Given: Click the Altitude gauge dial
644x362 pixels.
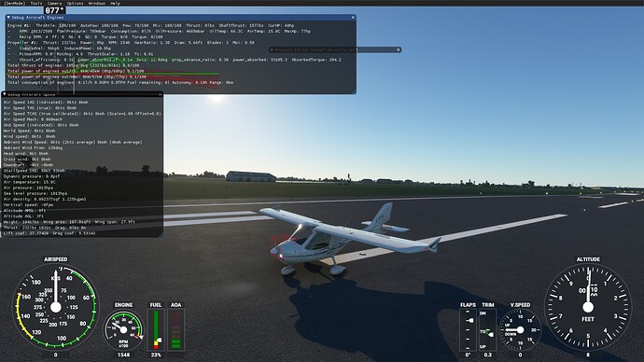Looking at the screenshot, I should (x=588, y=307).
